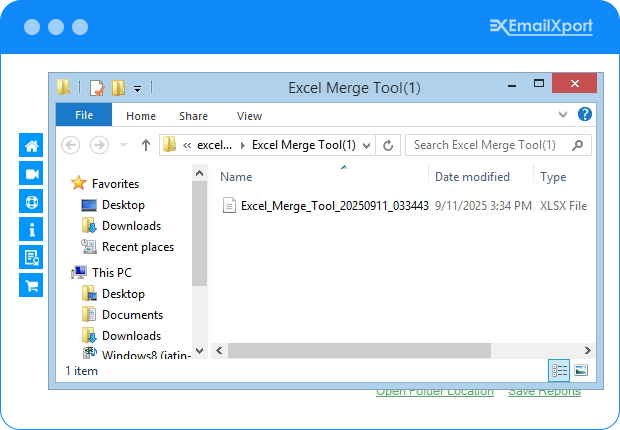The width and height of the screenshot is (620, 430).
Task: Click the navigation pane scroll down arrow
Action: click(200, 351)
